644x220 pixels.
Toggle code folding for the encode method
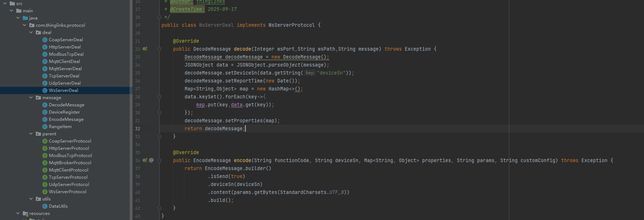point(159,160)
